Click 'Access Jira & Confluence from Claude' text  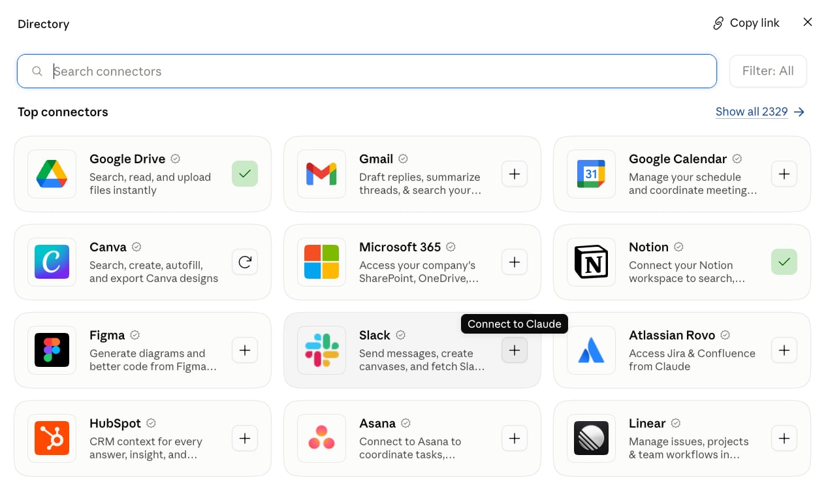(x=692, y=360)
